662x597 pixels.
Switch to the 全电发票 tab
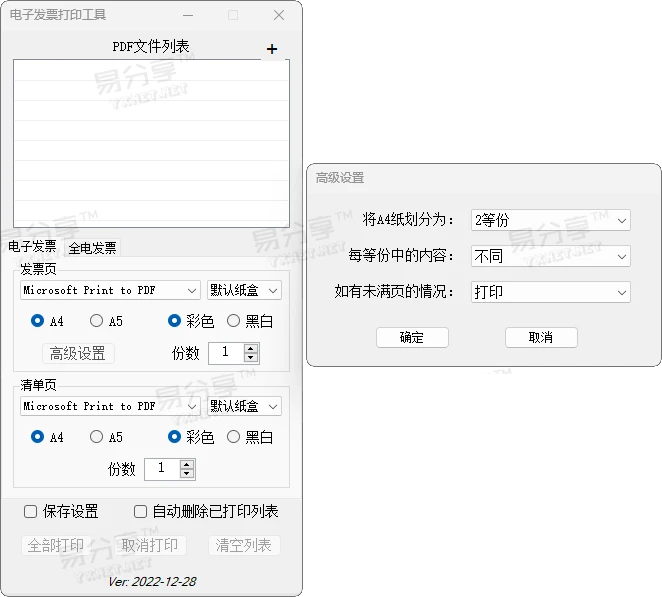pos(92,248)
